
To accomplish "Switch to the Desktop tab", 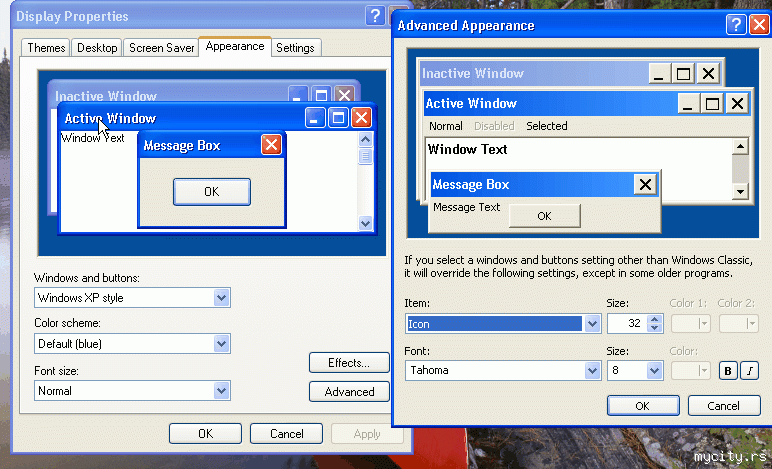I will (x=97, y=48).
